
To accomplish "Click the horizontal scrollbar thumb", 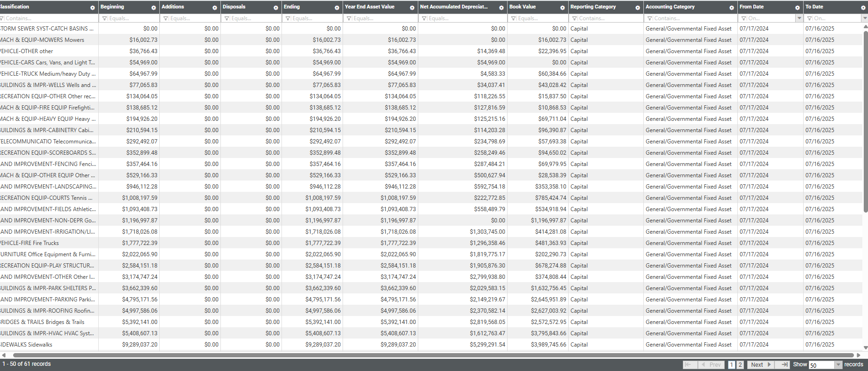I will [433, 355].
